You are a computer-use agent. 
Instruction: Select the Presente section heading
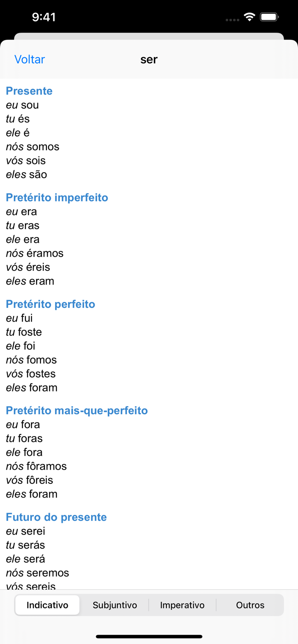point(29,91)
